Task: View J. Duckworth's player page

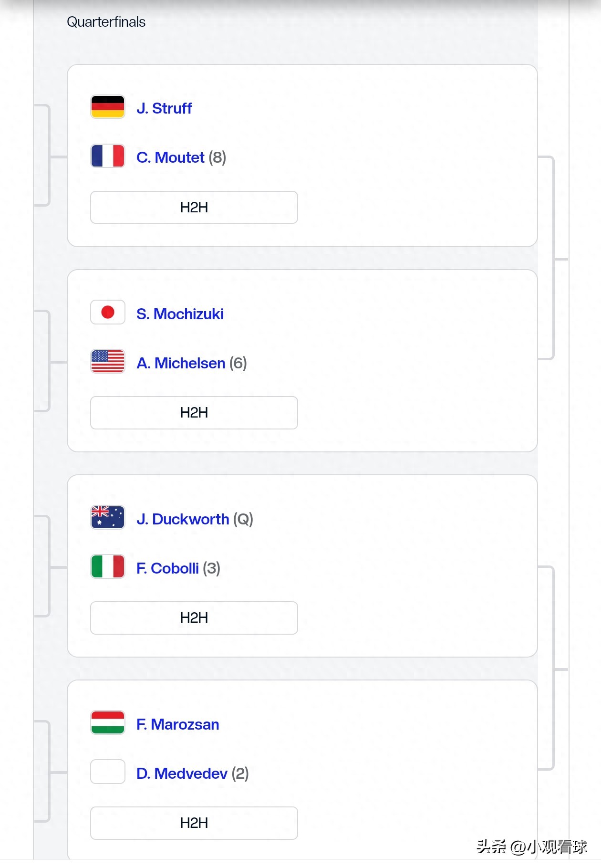Action: (x=183, y=519)
